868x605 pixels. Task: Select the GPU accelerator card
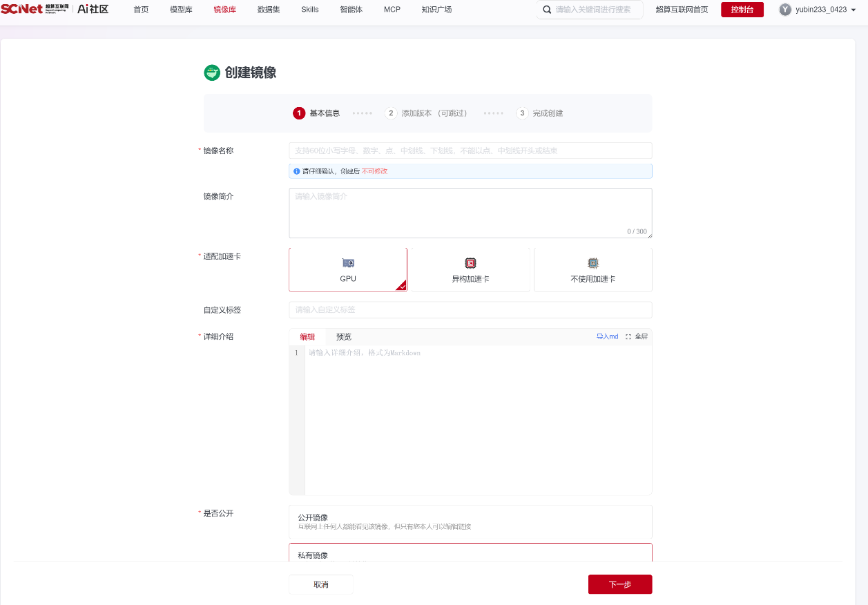coord(348,270)
